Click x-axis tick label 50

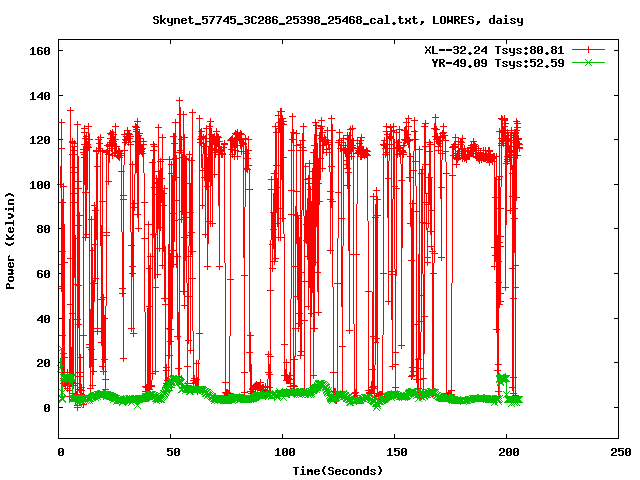[173, 452]
